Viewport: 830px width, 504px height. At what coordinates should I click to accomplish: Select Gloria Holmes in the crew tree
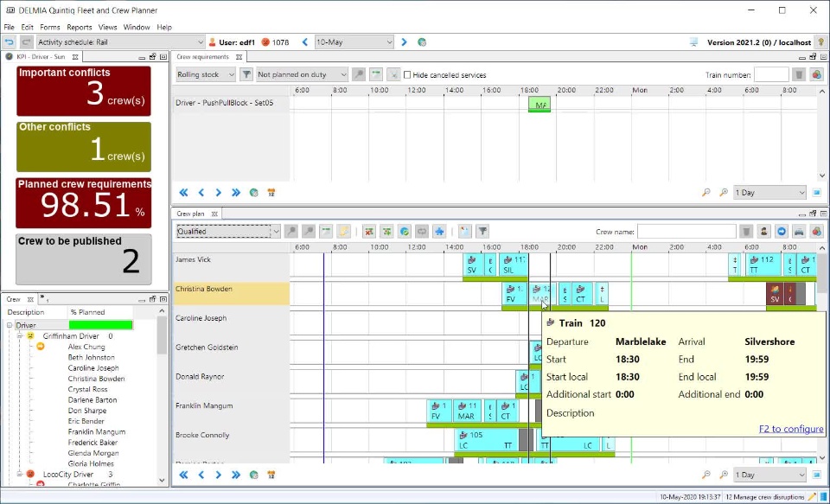pos(91,463)
